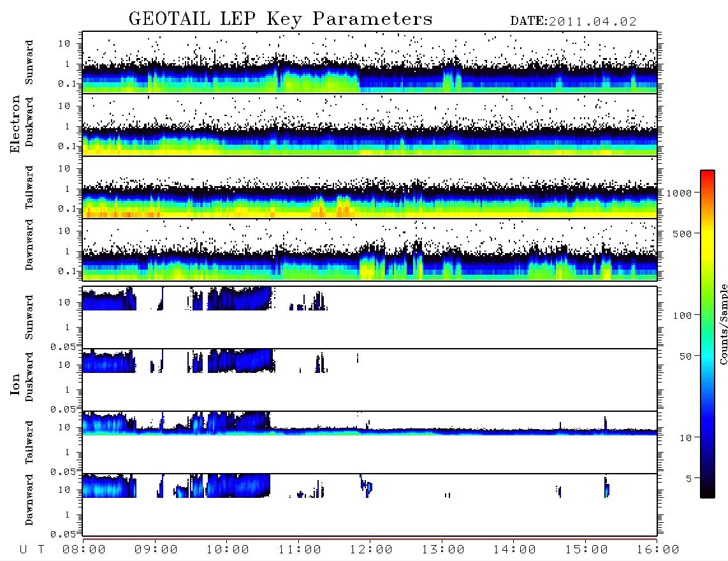The width and height of the screenshot is (728, 561).
Task: Click the colorbar 100 tick value
Action: click(683, 316)
